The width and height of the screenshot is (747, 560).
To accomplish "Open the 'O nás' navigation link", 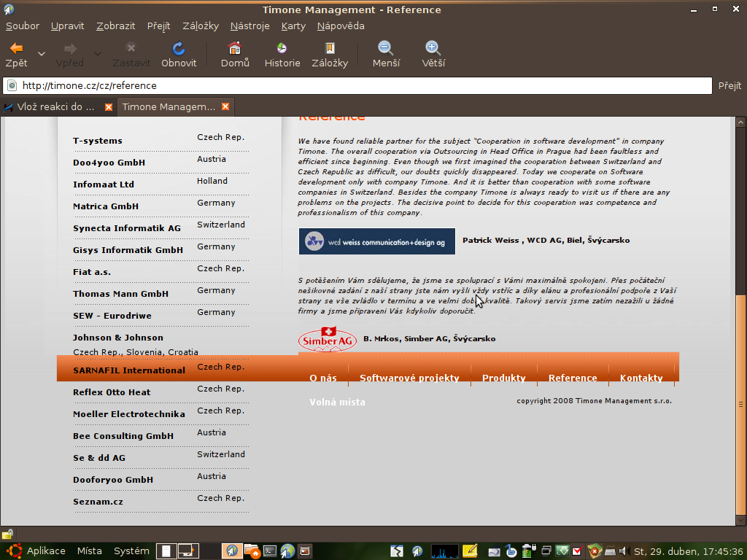I will tap(323, 378).
